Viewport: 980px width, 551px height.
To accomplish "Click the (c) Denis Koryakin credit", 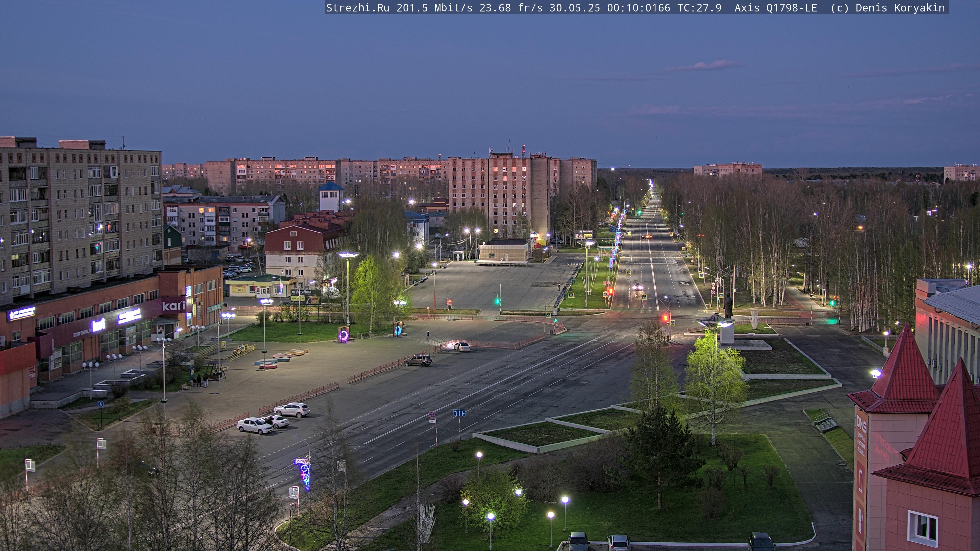I will pyautogui.click(x=888, y=8).
